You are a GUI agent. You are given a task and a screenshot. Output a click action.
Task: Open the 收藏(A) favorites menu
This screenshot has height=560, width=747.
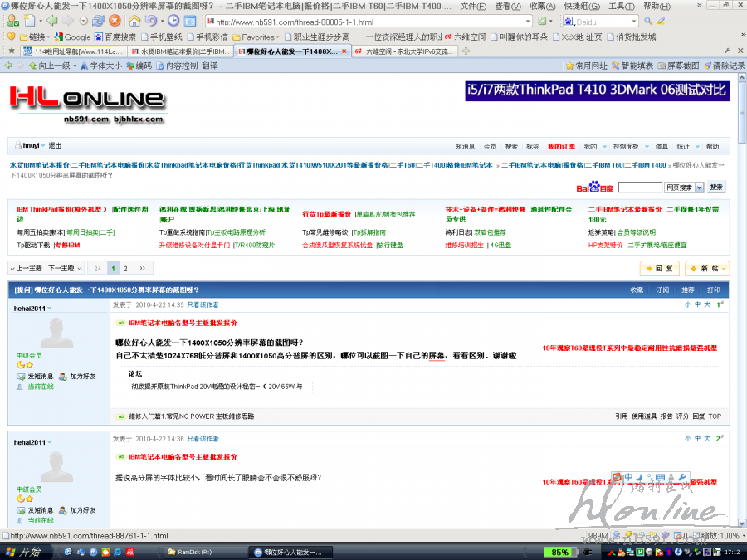tap(543, 6)
